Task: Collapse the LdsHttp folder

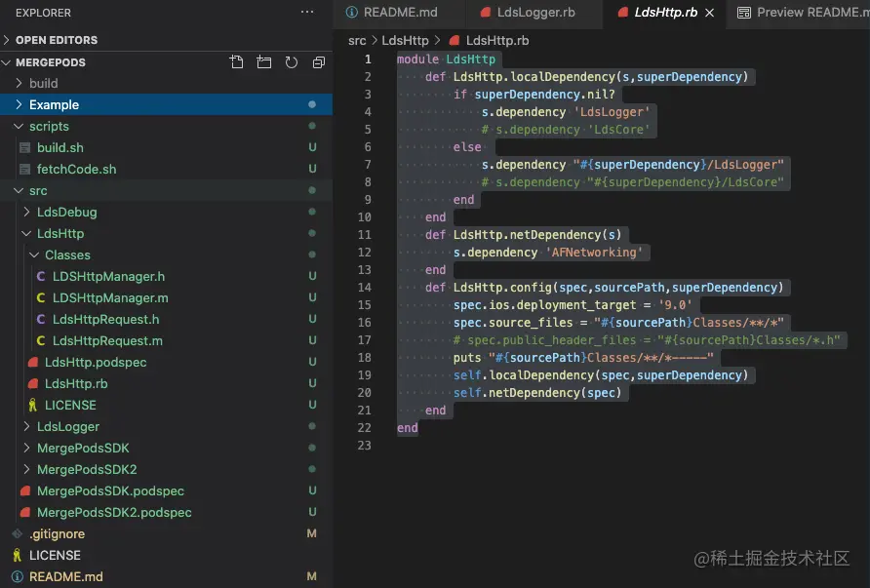Action: click(26, 233)
